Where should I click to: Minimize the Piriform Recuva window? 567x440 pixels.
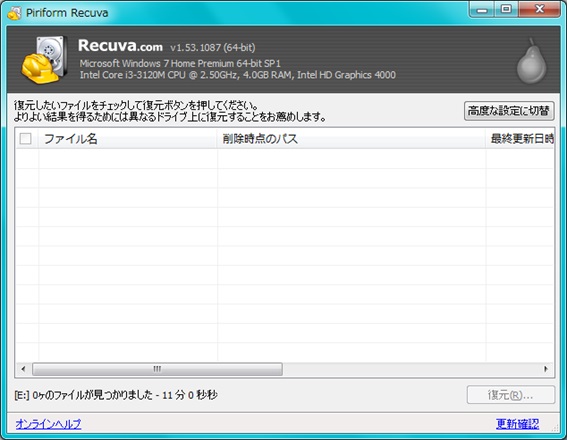point(482,9)
